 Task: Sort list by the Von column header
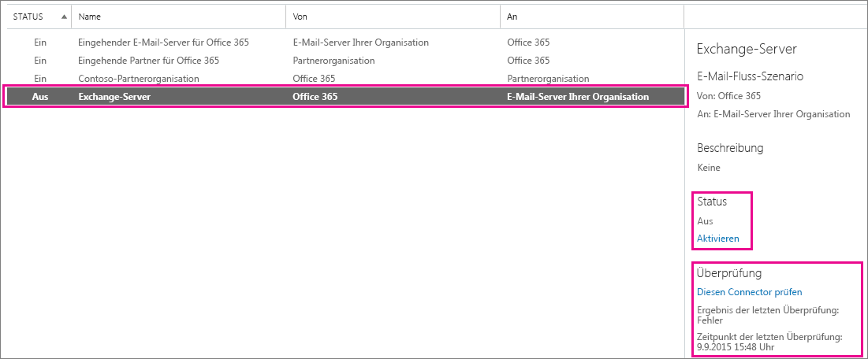coord(300,17)
